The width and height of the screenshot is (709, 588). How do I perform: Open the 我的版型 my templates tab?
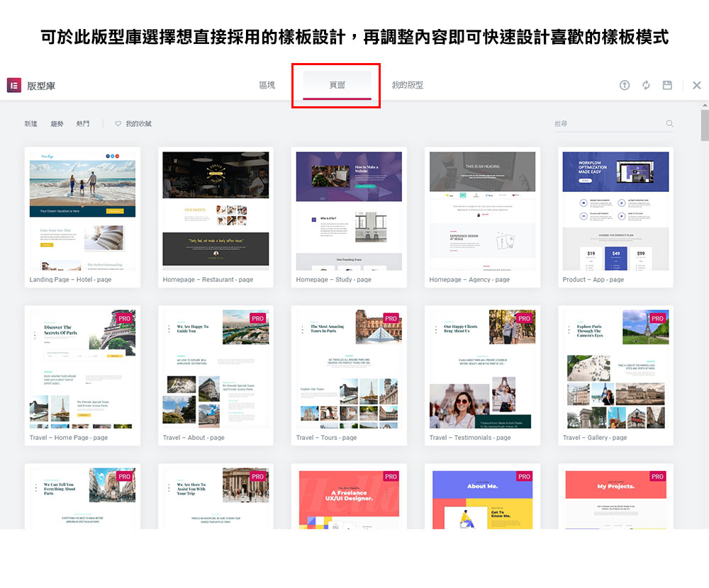[408, 84]
